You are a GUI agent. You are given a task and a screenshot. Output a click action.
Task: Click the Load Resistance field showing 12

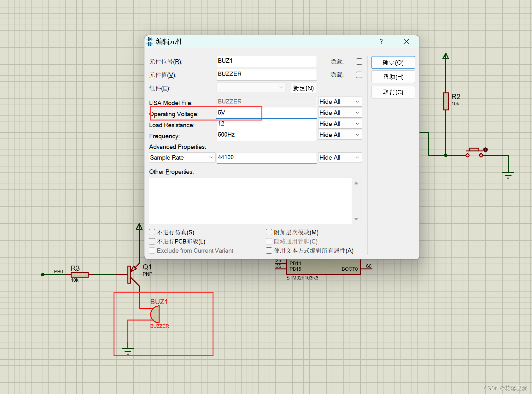click(x=266, y=124)
